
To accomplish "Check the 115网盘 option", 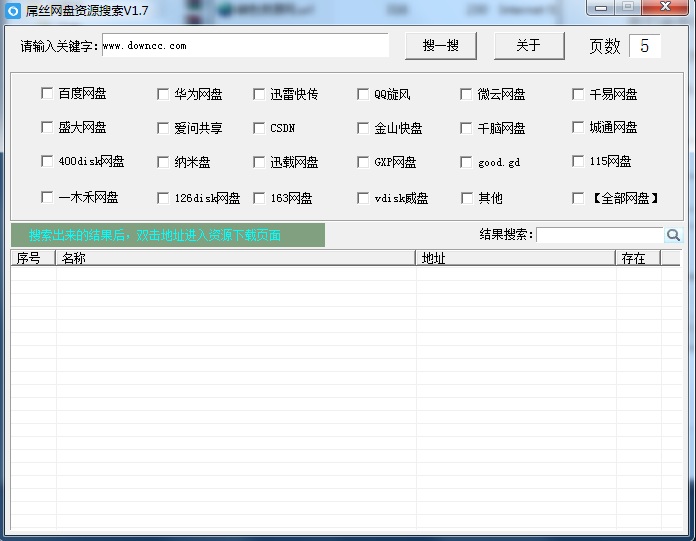I will [578, 161].
